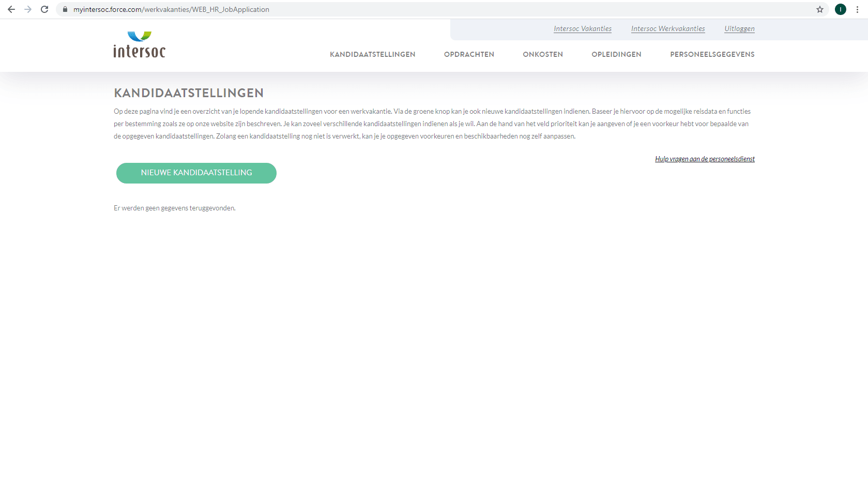Open the Chrome three-dot menu
The height and width of the screenshot is (503, 868).
[857, 9]
